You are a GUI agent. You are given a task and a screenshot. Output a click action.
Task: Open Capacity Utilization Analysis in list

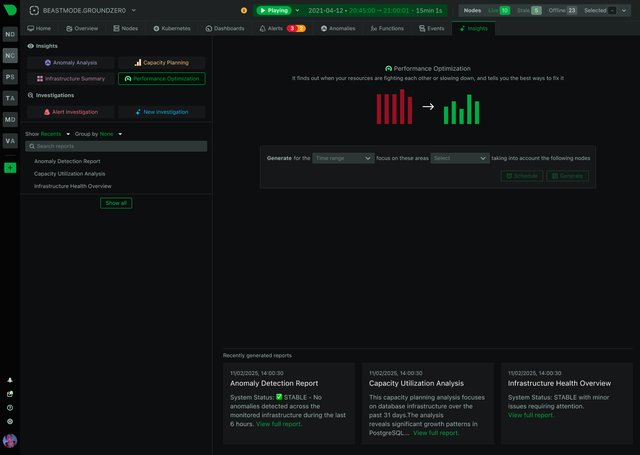(x=70, y=174)
